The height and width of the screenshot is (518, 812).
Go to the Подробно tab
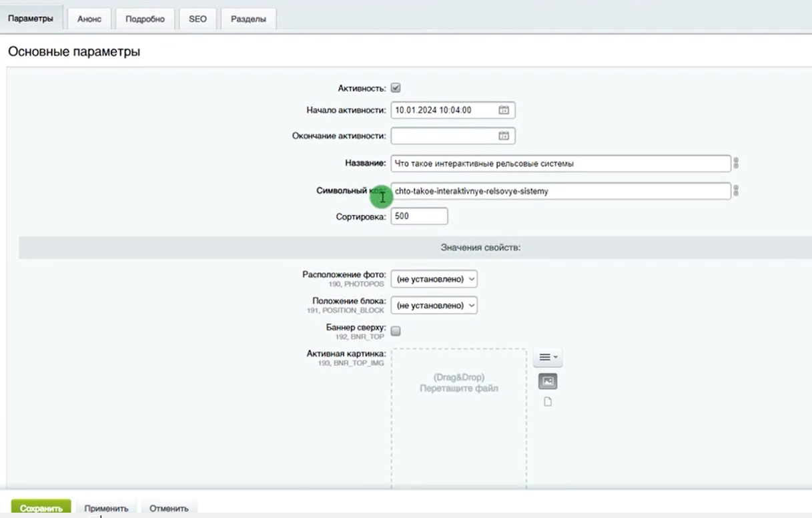point(145,19)
